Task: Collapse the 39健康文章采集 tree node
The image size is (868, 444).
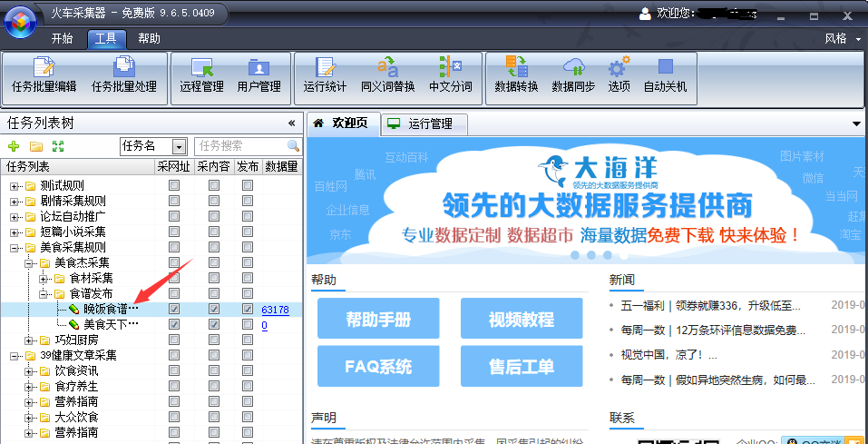Action: point(15,356)
